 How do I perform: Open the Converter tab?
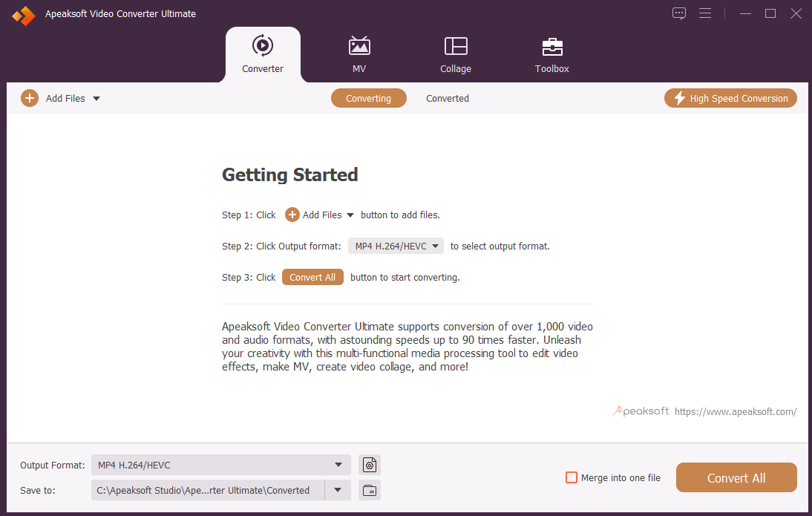263,54
